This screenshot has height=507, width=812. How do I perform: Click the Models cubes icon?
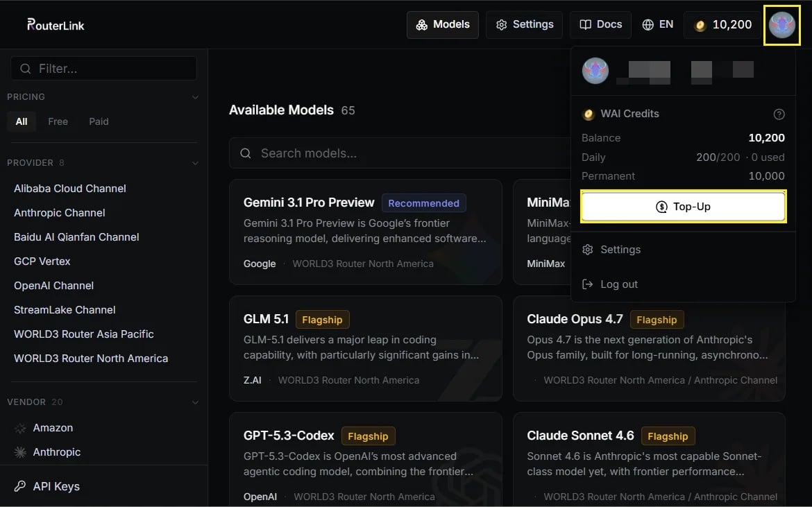coord(421,25)
